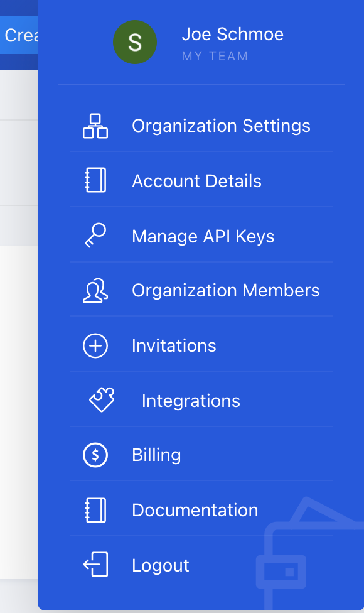364x613 pixels.
Task: Open the Invitations page
Action: (201, 345)
